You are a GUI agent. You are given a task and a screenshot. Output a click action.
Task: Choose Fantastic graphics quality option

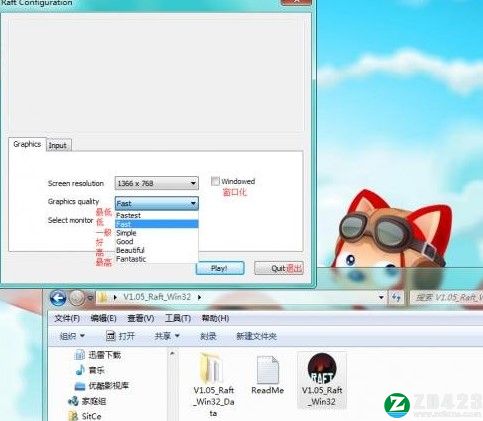pyautogui.click(x=157, y=259)
